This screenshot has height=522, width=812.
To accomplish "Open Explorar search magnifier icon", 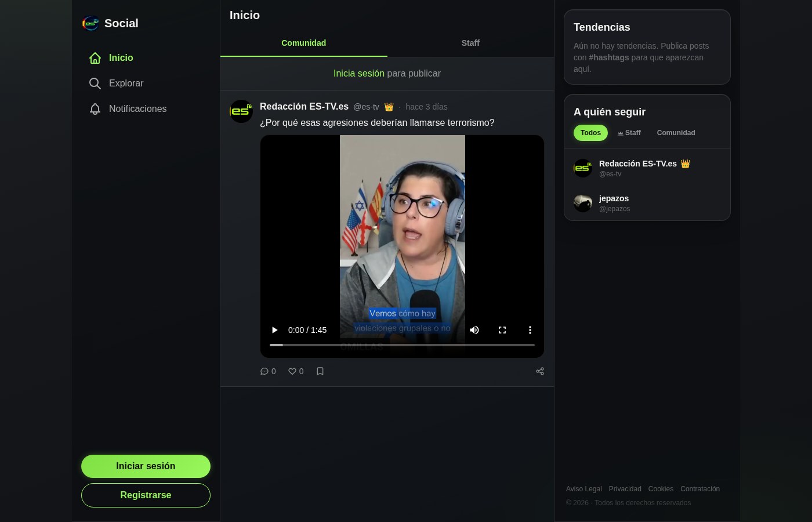I will 95,84.
